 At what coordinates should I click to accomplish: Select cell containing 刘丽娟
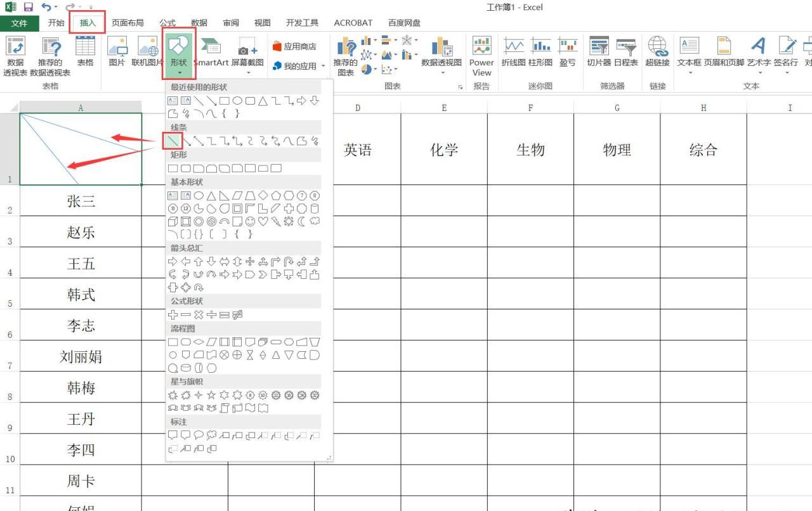pyautogui.click(x=81, y=356)
